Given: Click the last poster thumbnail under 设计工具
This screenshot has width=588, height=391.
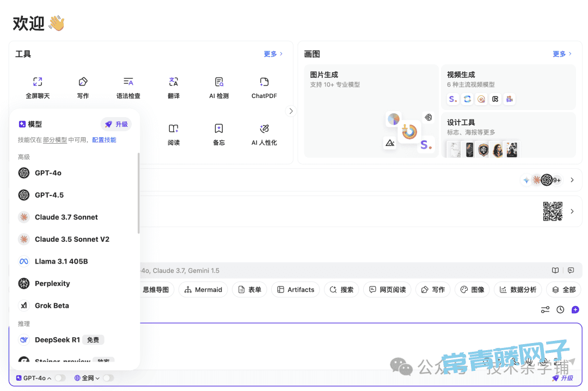Looking at the screenshot, I should [512, 150].
